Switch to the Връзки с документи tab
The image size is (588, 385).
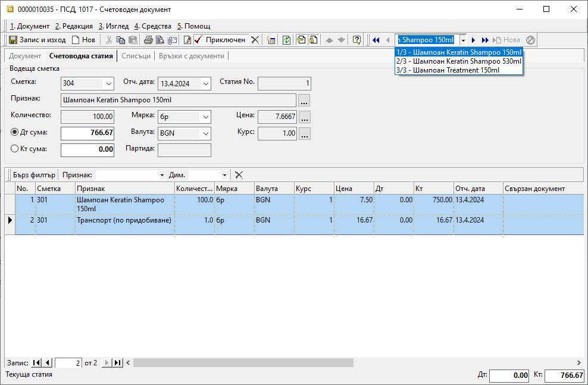point(192,56)
